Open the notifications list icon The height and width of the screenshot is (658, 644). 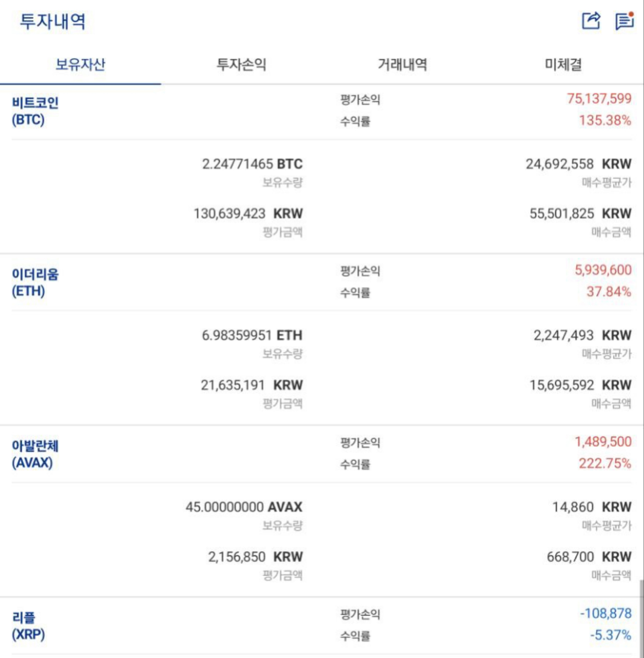[x=625, y=20]
